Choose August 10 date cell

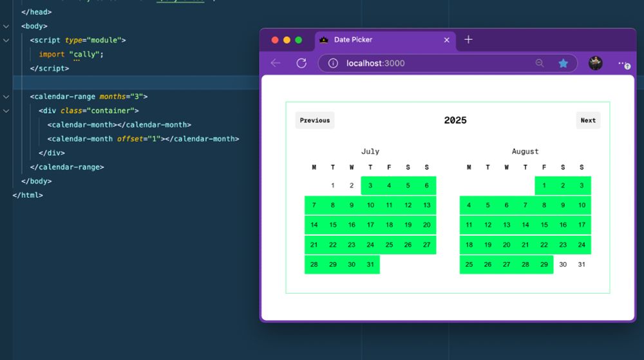(x=582, y=205)
